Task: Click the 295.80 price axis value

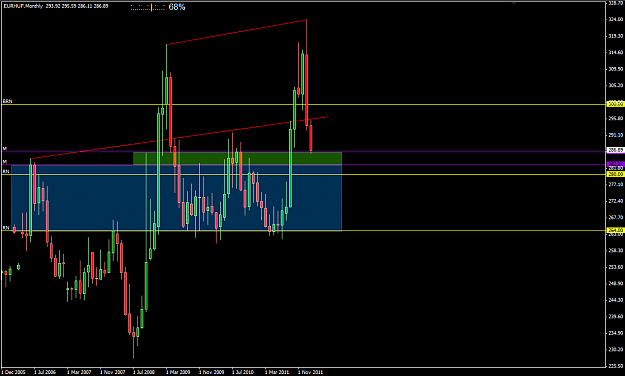Action: point(615,118)
